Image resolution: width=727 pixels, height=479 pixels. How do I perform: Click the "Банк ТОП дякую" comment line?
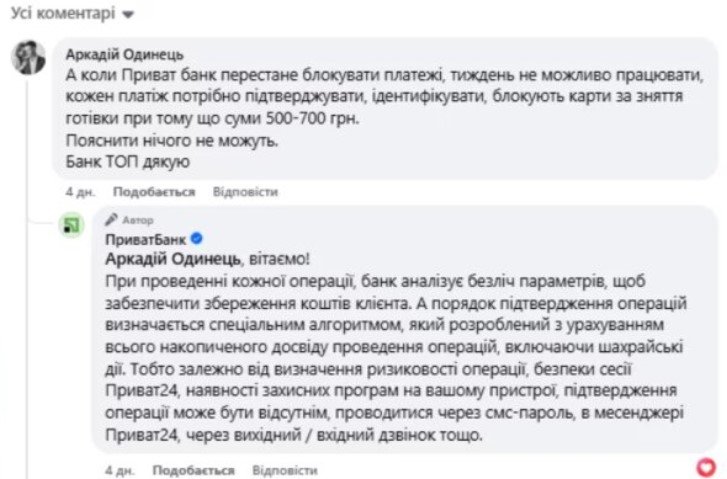click(x=127, y=161)
